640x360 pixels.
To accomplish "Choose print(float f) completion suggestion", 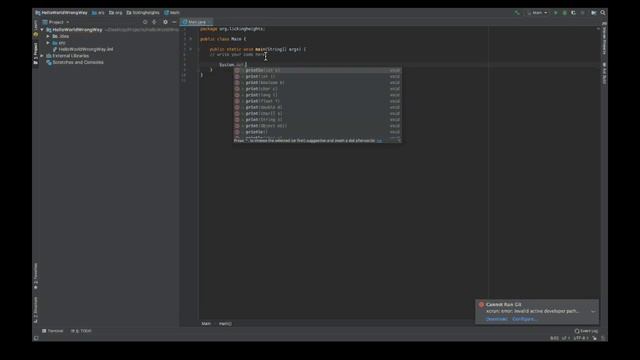I will (317, 101).
